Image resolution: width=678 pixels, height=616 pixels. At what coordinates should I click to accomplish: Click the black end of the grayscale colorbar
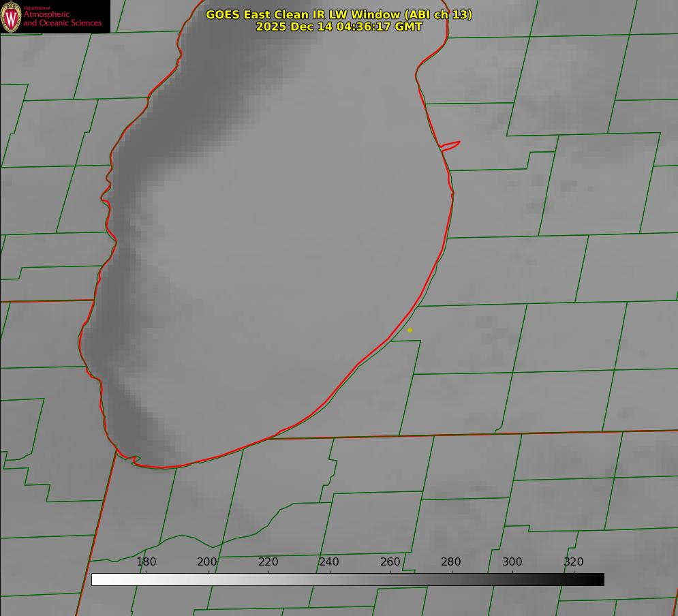tap(599, 579)
